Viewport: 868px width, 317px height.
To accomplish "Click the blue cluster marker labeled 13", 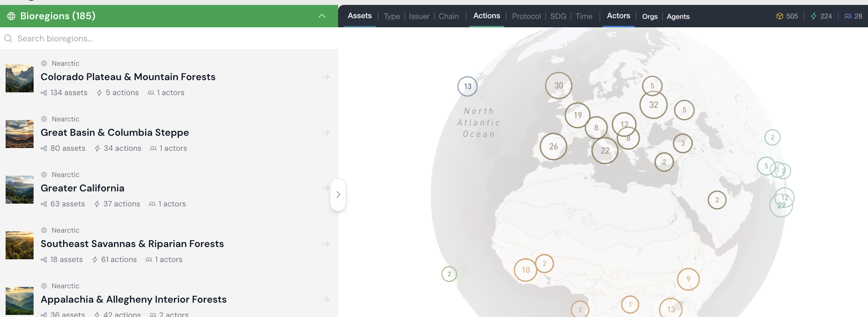I will click(468, 86).
